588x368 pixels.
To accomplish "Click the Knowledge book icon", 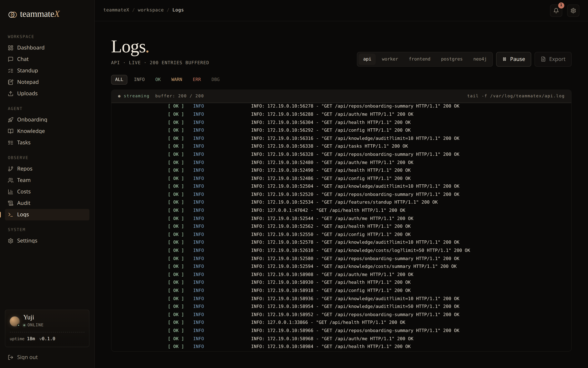I will coord(10,131).
